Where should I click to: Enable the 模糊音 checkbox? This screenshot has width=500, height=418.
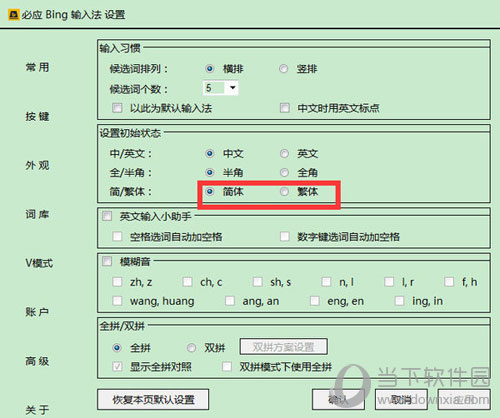click(x=107, y=261)
